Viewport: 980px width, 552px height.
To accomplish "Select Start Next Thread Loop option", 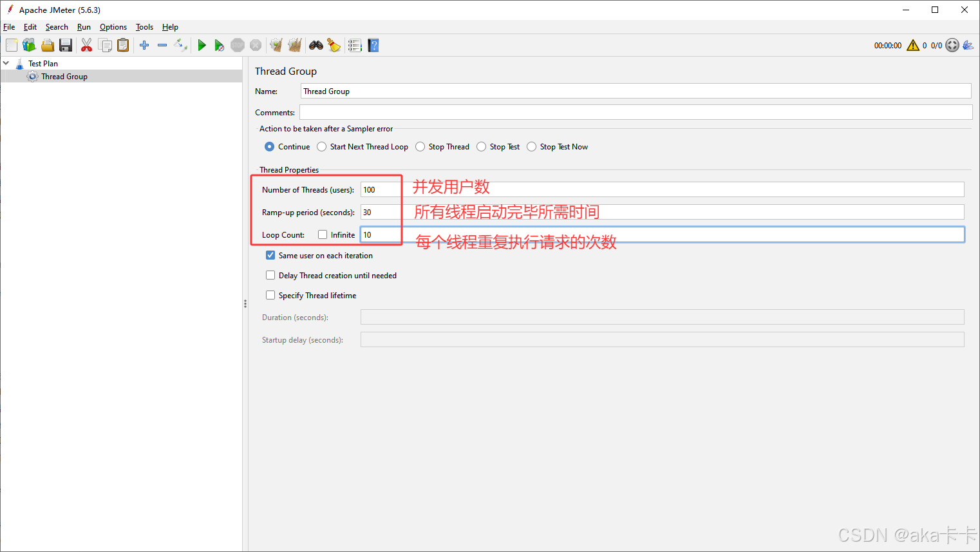I will coord(322,147).
